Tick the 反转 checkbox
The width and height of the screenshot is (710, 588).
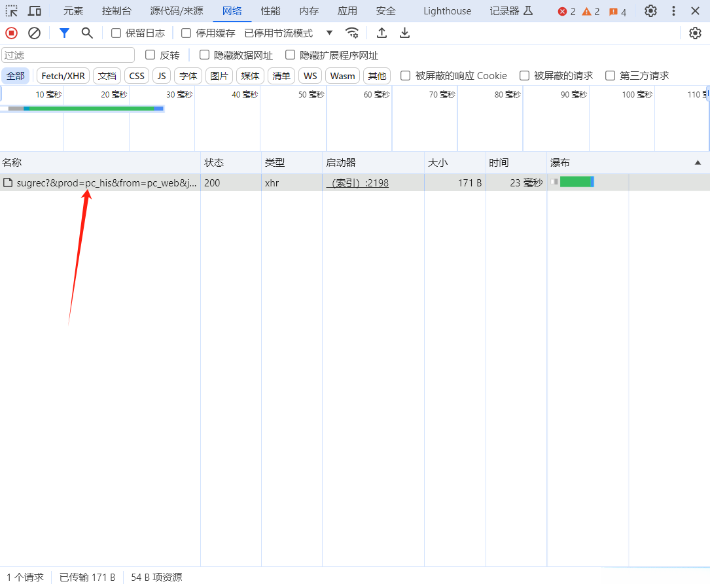151,55
